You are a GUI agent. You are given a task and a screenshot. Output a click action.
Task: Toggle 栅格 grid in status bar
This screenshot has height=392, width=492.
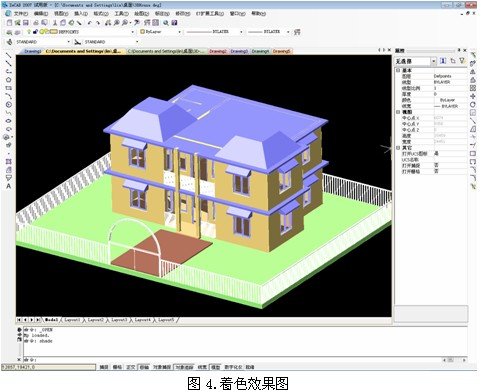[117, 367]
